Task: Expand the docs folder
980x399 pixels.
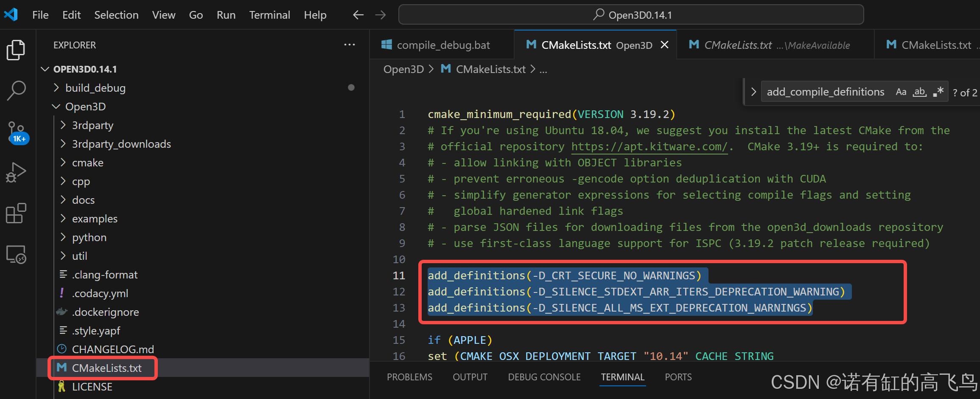Action: (63, 200)
